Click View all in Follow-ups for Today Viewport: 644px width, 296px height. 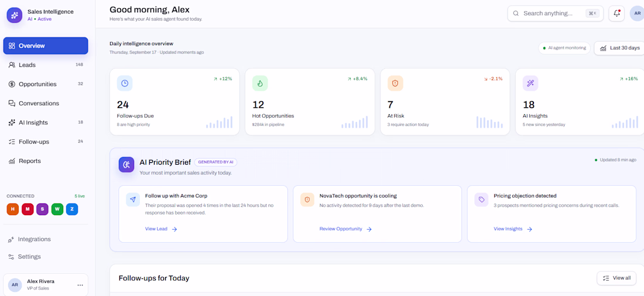pos(616,278)
